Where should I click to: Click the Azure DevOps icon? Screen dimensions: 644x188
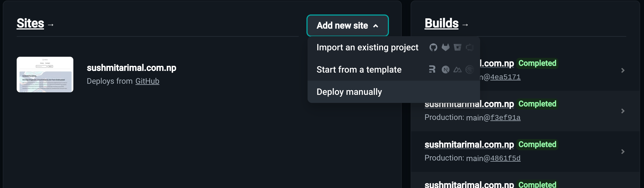pyautogui.click(x=470, y=47)
